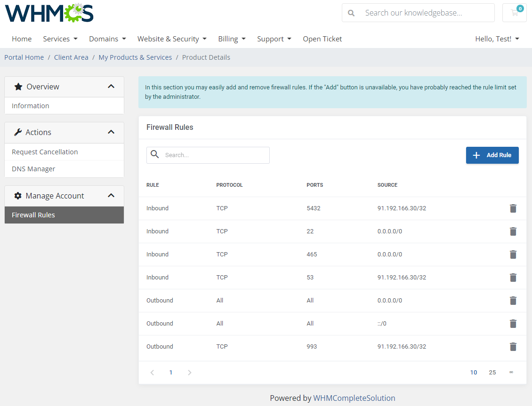Show 25 rules per page
This screenshot has height=406, width=532.
point(492,372)
